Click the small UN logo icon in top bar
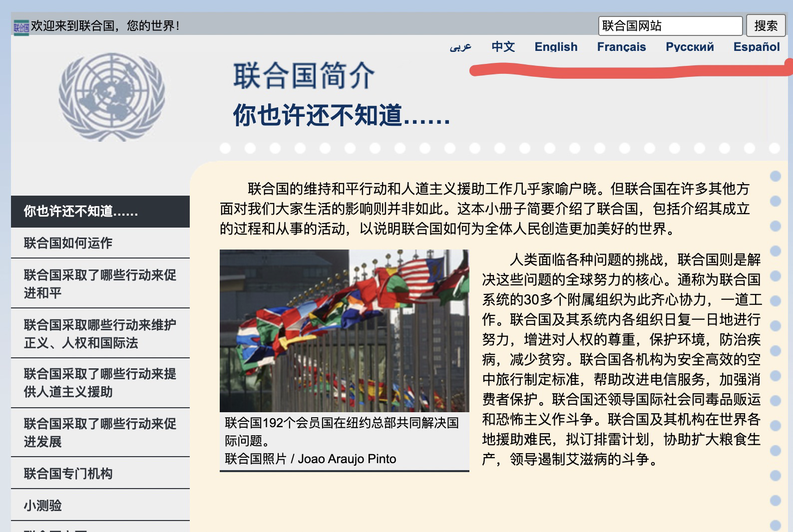The height and width of the screenshot is (532, 793). (x=21, y=26)
